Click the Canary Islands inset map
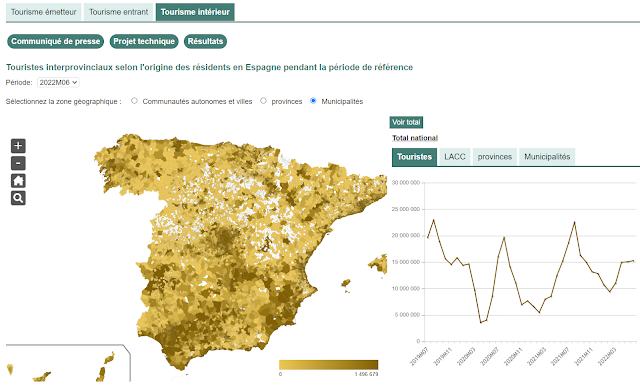 pyautogui.click(x=67, y=365)
